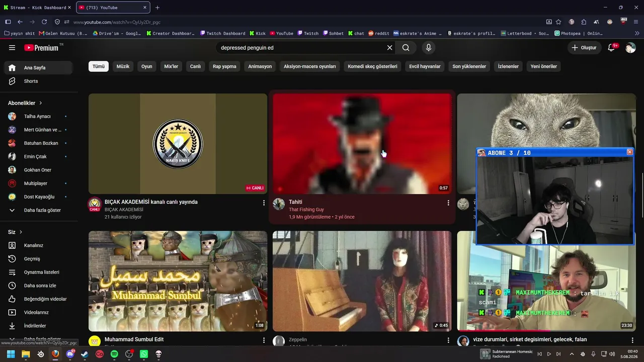This screenshot has width=644, height=362.
Task: Open Spotify from the taskbar
Action: [114, 354]
